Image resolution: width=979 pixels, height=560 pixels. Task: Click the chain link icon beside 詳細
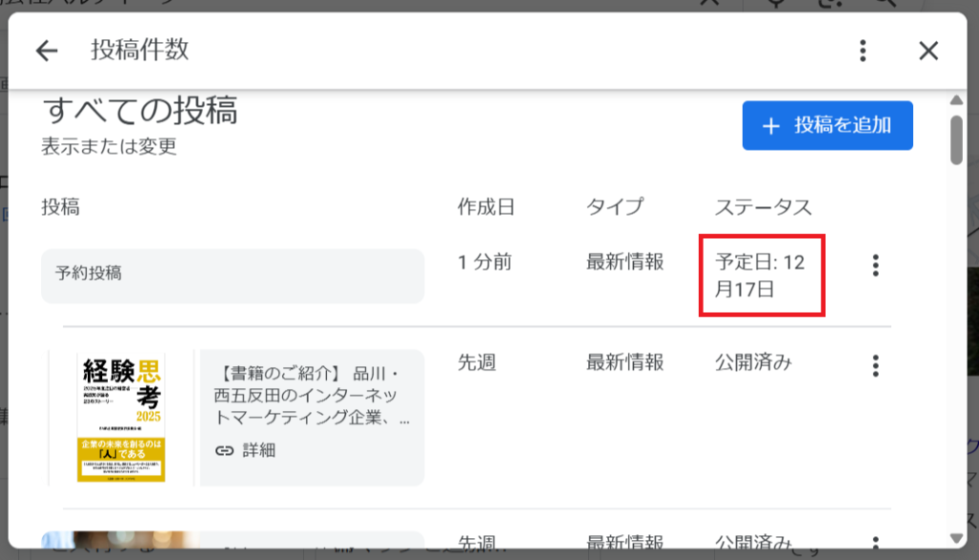tap(225, 450)
